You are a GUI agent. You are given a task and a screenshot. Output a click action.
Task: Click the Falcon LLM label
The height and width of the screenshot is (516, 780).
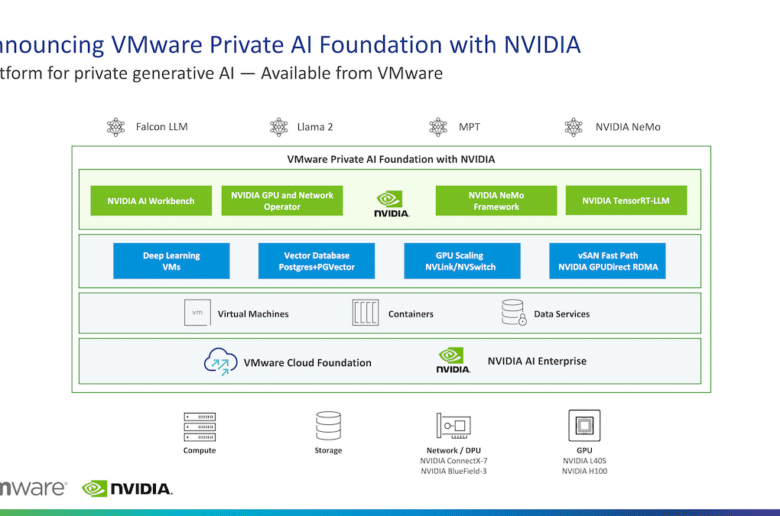pos(162,127)
